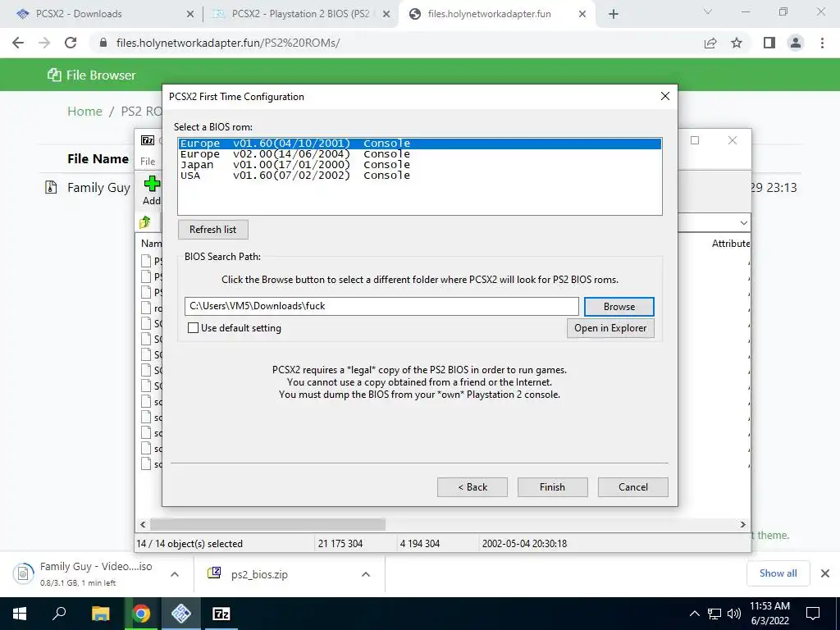Screen dimensions: 840x630
Task: Open File Explorer from taskbar
Action: coord(100,614)
